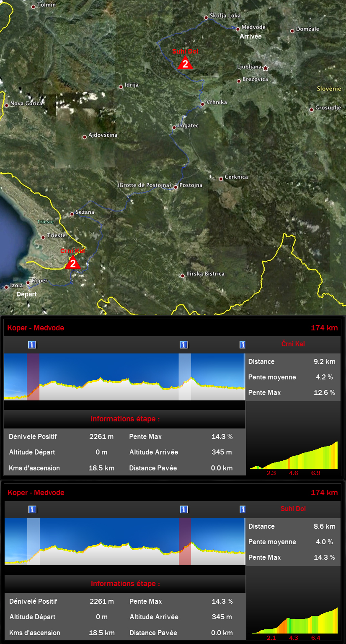Click the Nova Gorica town dot
Viewport: 346px width, 644px height.
pos(6,105)
